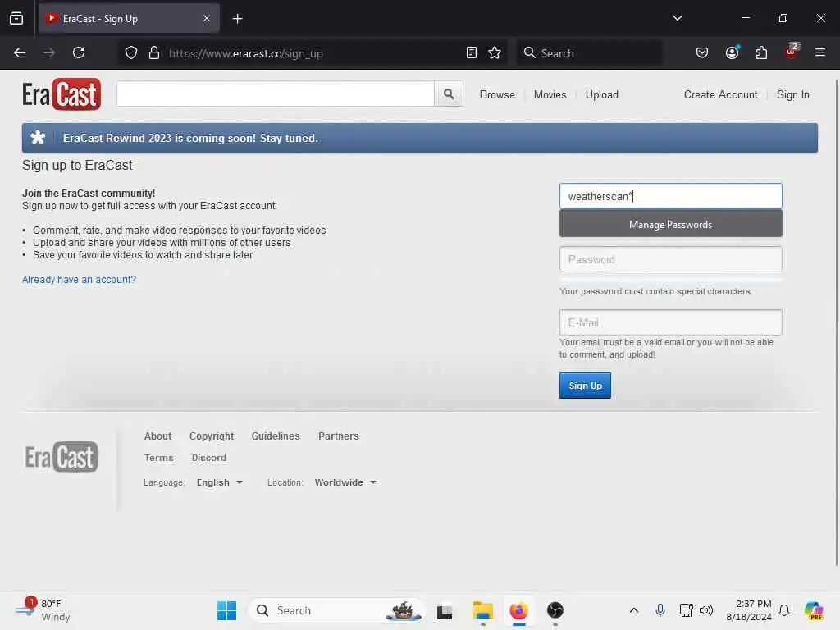
Task: Open the Windows Start menu
Action: click(x=226, y=610)
